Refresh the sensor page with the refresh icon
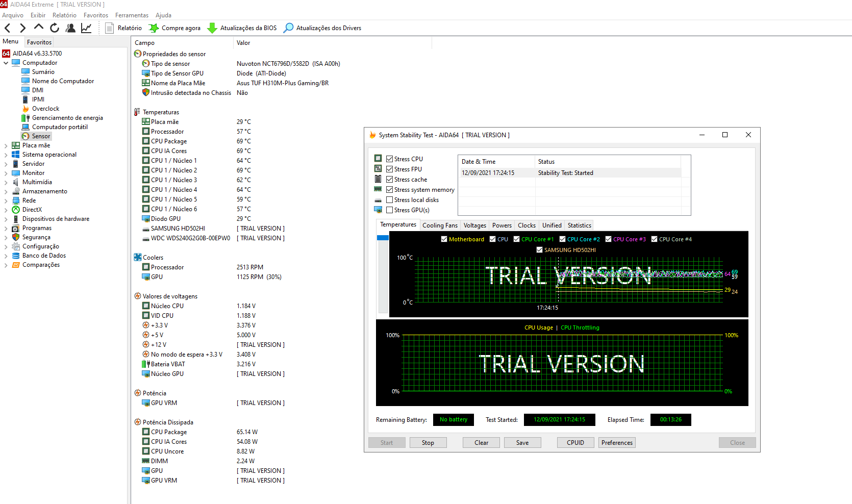Image resolution: width=852 pixels, height=504 pixels. pyautogui.click(x=55, y=28)
